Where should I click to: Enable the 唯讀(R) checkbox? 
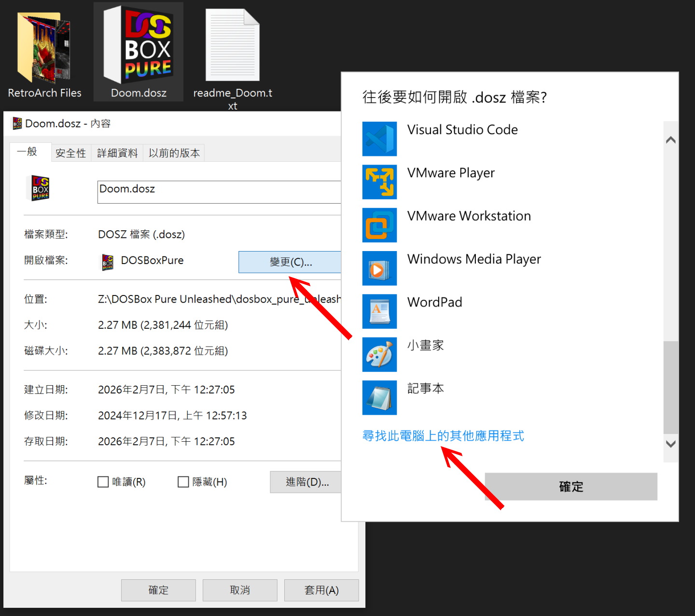pos(103,481)
